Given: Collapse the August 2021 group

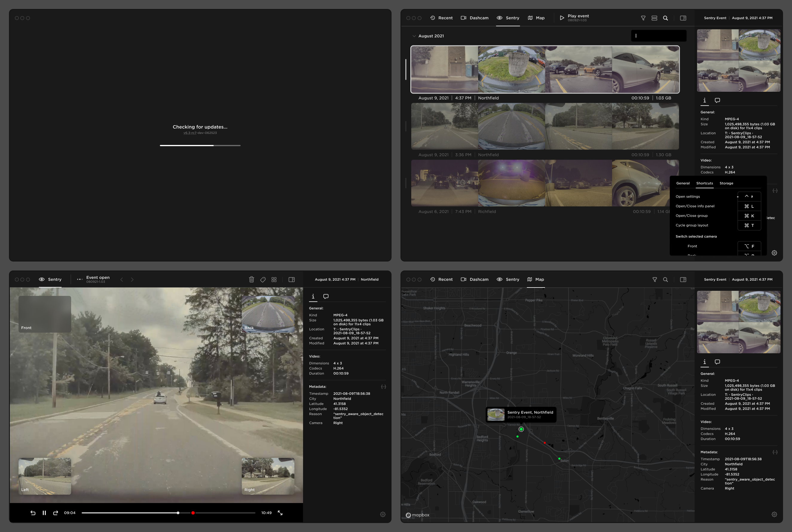Looking at the screenshot, I should (x=414, y=36).
